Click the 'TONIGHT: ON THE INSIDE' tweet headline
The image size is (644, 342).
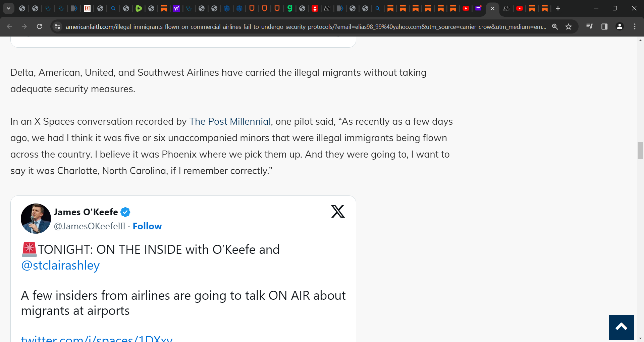[x=159, y=249]
